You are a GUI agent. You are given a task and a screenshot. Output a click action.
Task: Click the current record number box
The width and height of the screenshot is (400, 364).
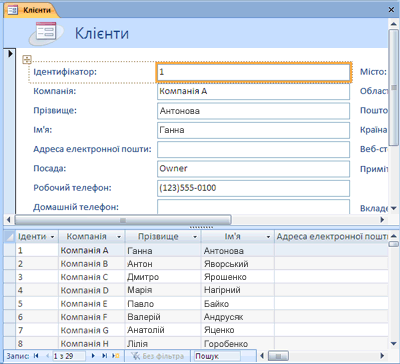click(x=68, y=356)
